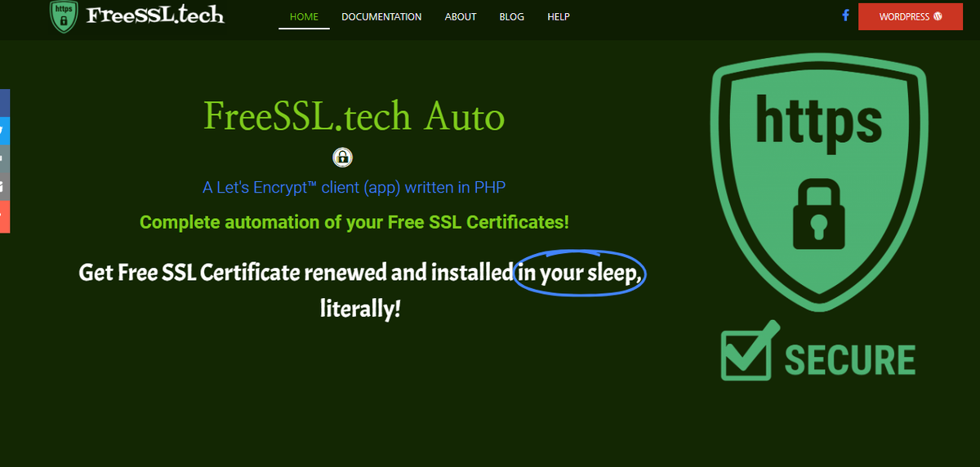Viewport: 980px width, 467px height.
Task: Click the coral red sidebar share button
Action: point(4,218)
